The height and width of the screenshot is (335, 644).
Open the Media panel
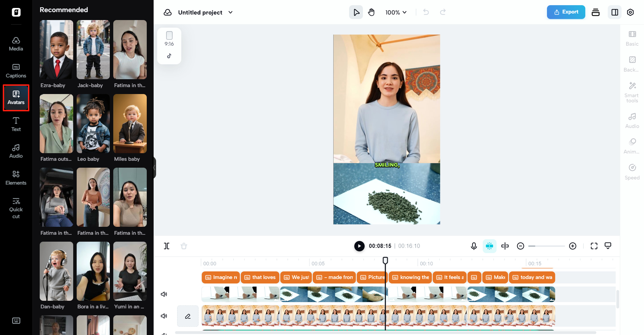[16, 44]
